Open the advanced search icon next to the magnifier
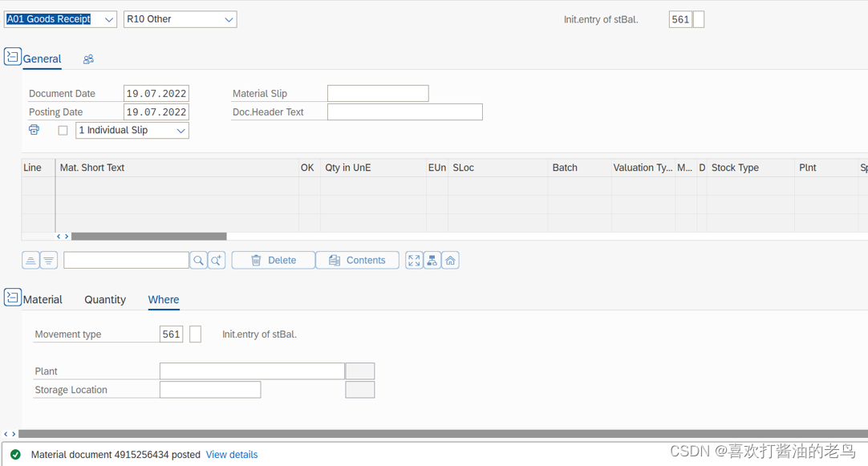The width and height of the screenshot is (868, 466). pos(215,260)
